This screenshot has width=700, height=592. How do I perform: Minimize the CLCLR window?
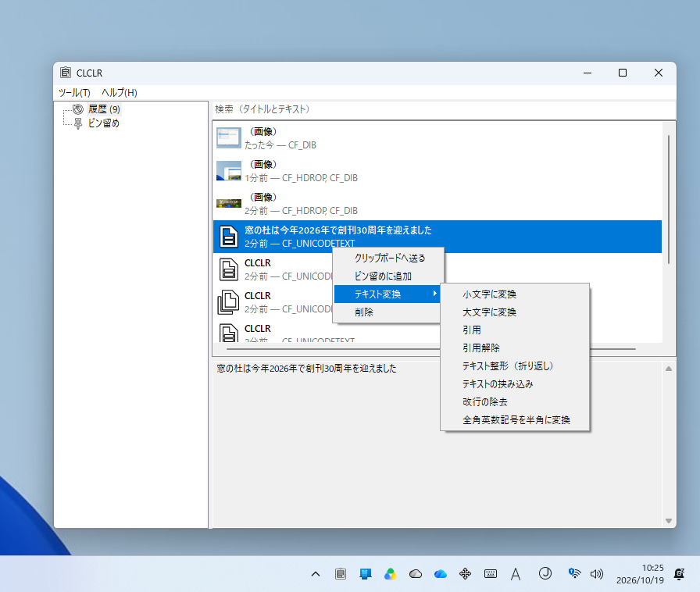(587, 73)
